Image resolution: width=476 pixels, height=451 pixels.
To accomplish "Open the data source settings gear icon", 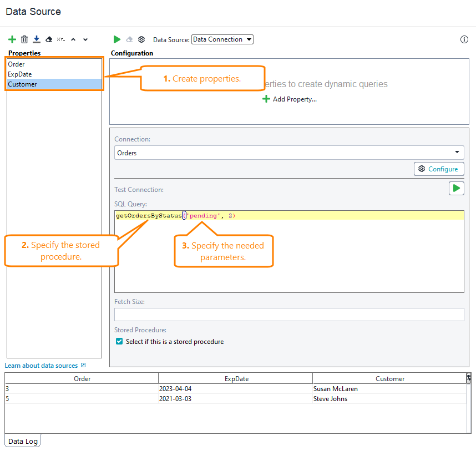I will [x=141, y=39].
